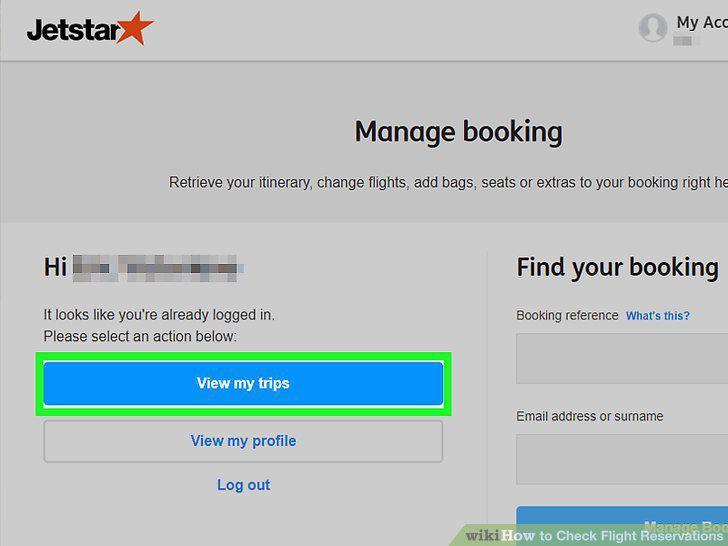
Task: Click the blurred username after Hi
Action: (158, 268)
